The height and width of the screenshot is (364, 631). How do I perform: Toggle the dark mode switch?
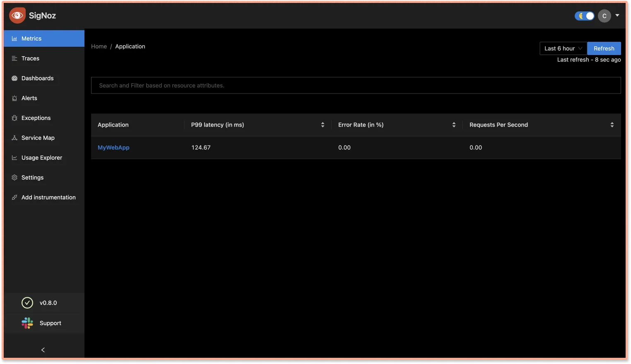pos(585,16)
